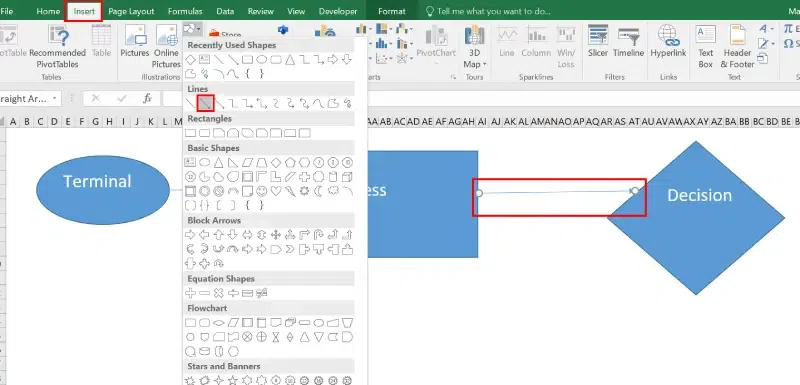Screen dimensions: 800x385
Task: Insert a Line sparkline
Action: pyautogui.click(x=507, y=41)
